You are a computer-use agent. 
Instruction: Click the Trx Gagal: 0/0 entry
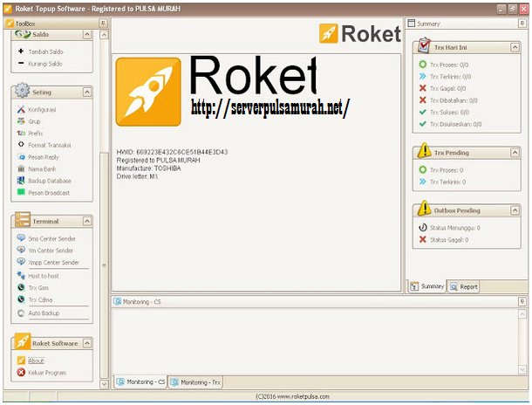(448, 88)
